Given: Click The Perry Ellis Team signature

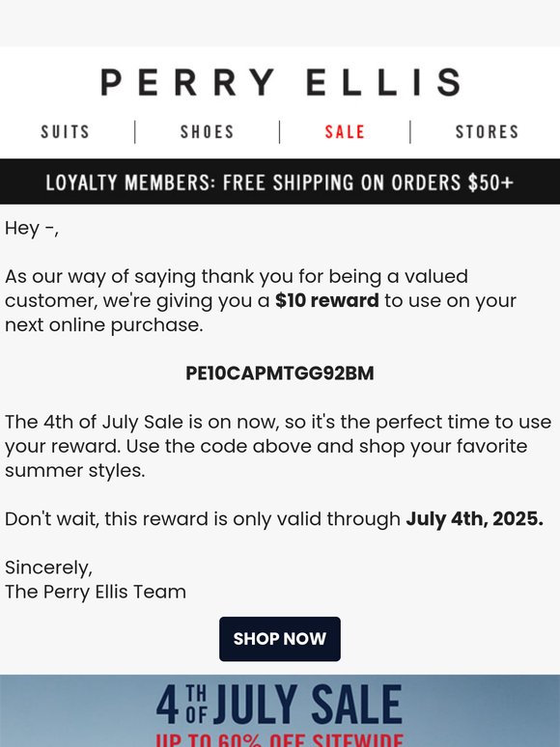Looking at the screenshot, I should tap(96, 592).
